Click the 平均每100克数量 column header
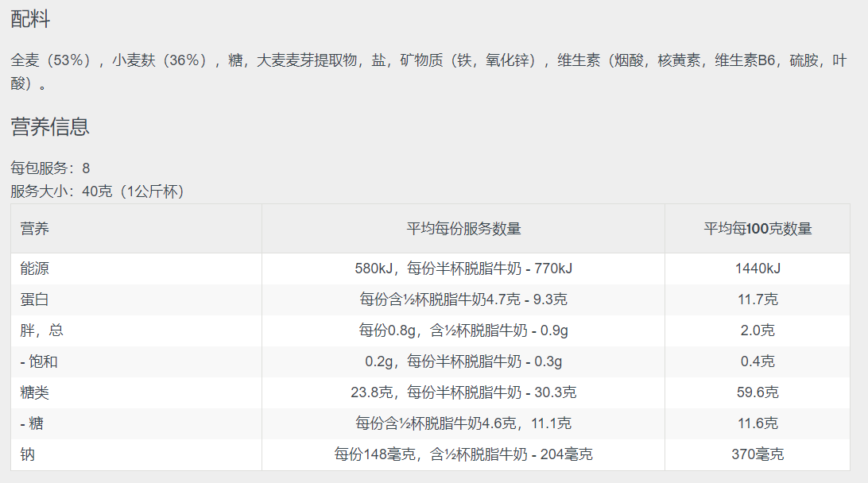Screen dimensions: 868x483 pos(758,229)
